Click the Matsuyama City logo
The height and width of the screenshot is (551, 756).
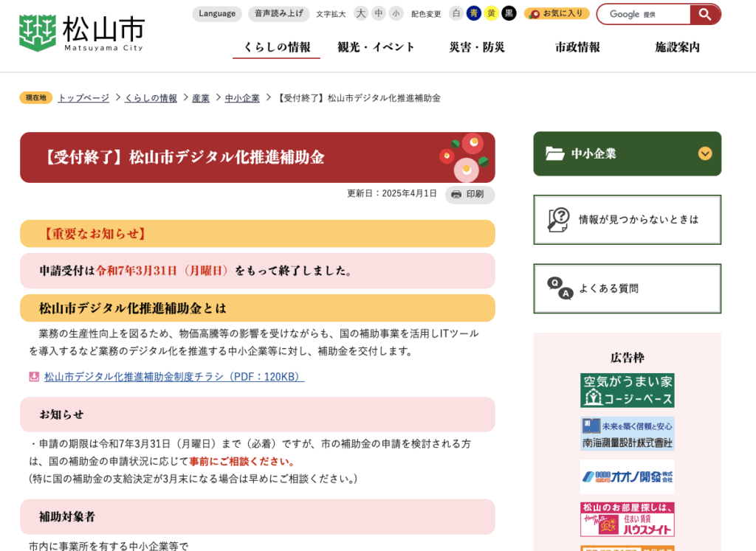(x=81, y=33)
